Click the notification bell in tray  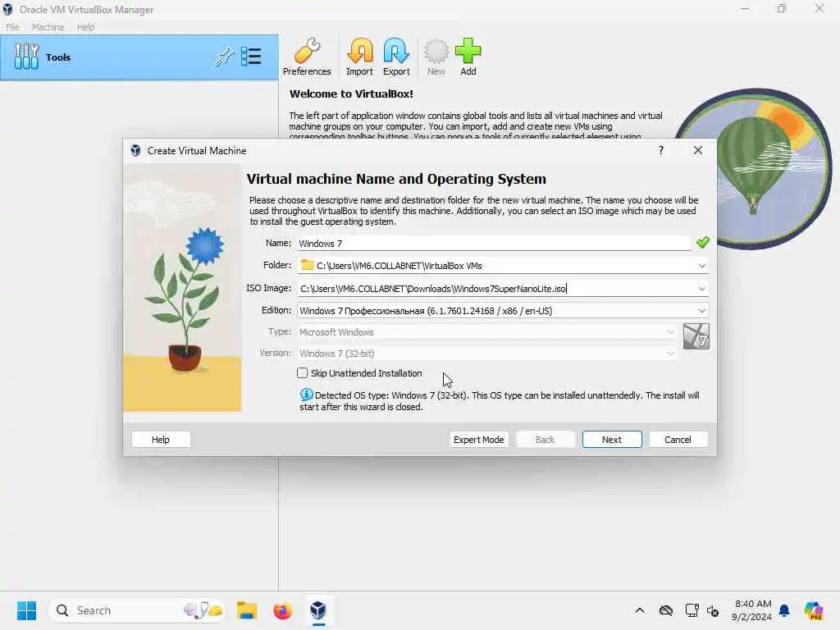[784, 610]
